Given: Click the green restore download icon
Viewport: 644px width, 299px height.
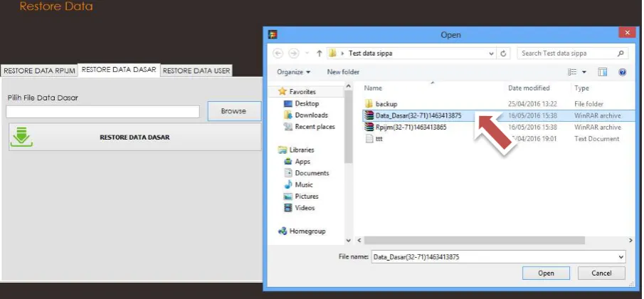Looking at the screenshot, I should click(x=21, y=137).
